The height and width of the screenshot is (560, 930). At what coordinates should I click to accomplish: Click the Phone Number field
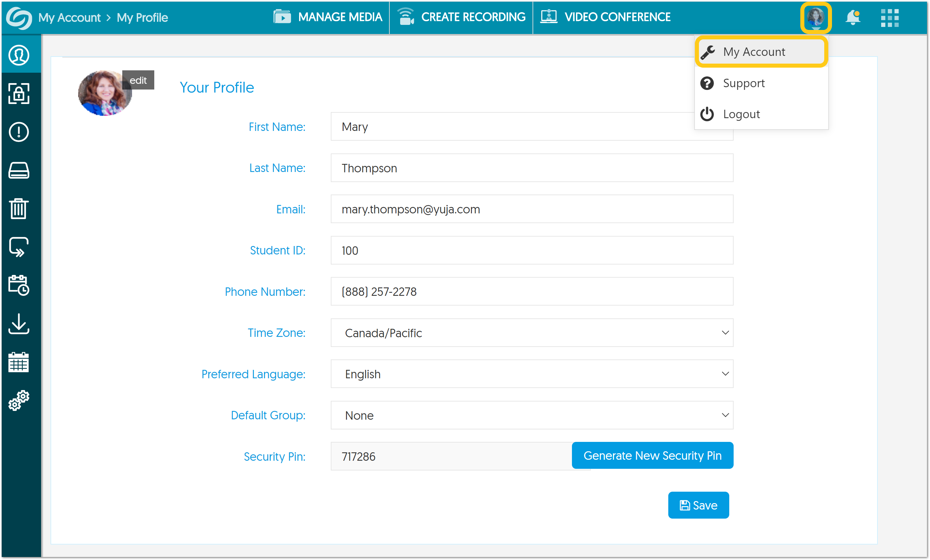[x=532, y=291]
